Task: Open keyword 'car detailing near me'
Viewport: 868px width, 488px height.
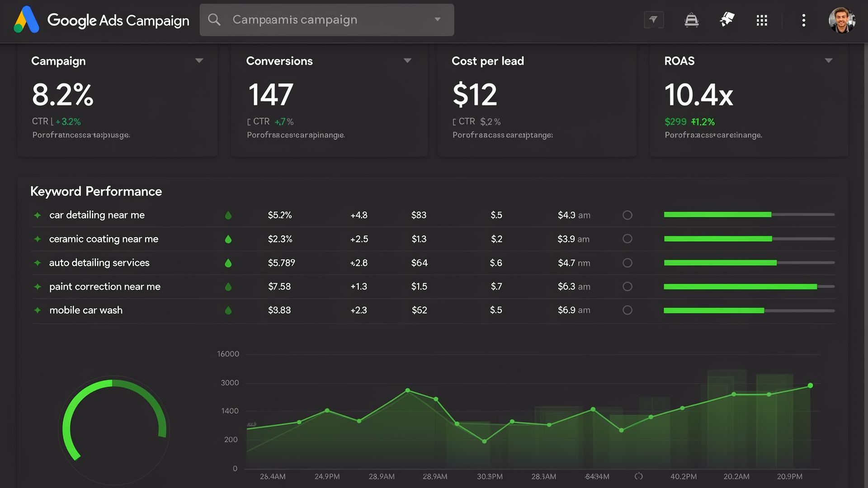Action: pyautogui.click(x=97, y=215)
